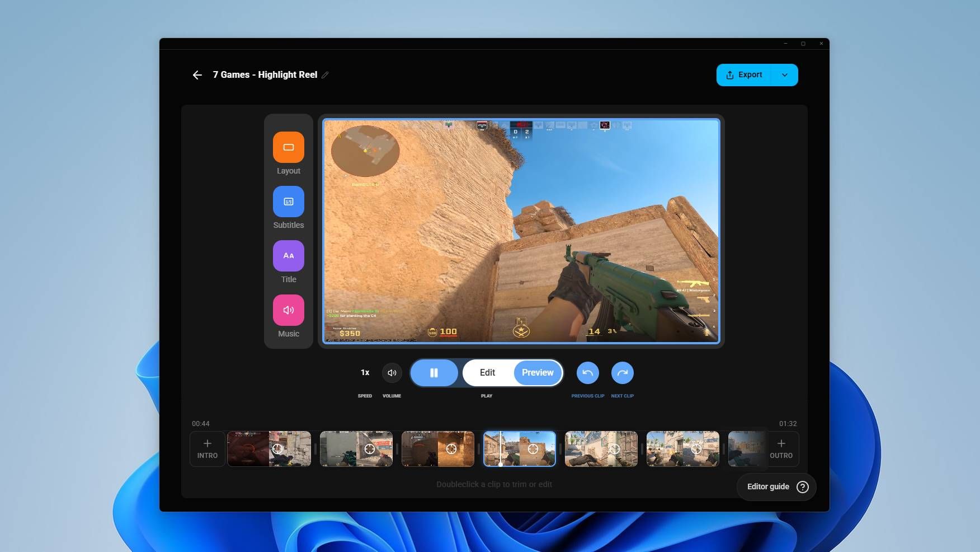Select the second clip in the timeline

pyautogui.click(x=356, y=448)
